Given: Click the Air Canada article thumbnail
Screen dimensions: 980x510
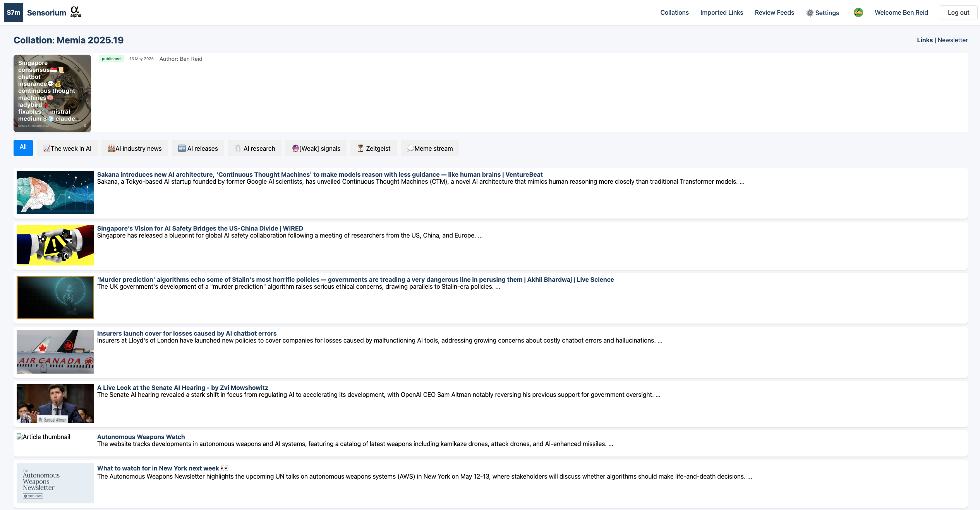Looking at the screenshot, I should tap(55, 351).
